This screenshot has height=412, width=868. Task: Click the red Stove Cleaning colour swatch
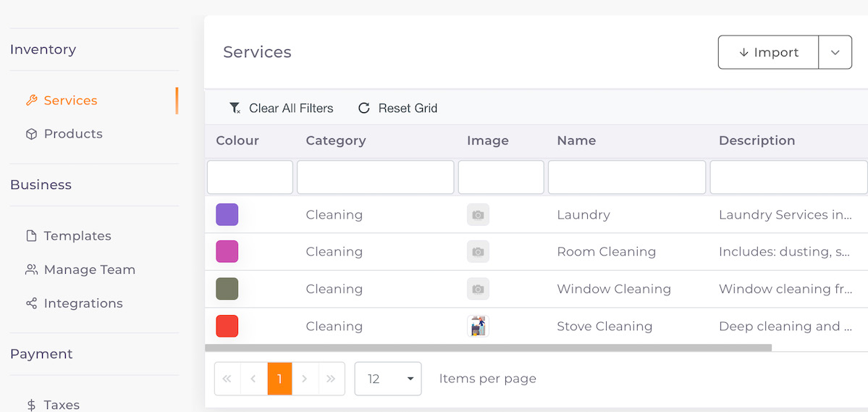click(x=227, y=326)
